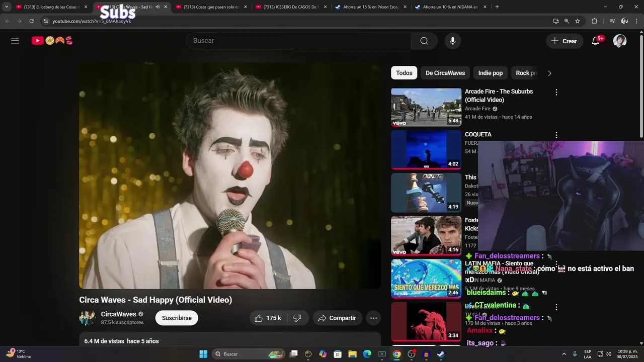644x362 pixels.
Task: Open the YouTube hamburger guide menu
Action: tap(15, 41)
